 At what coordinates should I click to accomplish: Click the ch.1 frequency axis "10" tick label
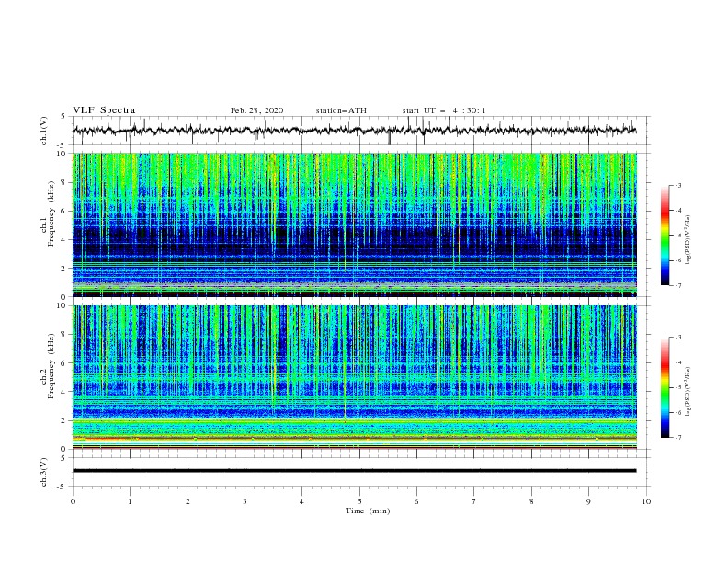click(63, 154)
